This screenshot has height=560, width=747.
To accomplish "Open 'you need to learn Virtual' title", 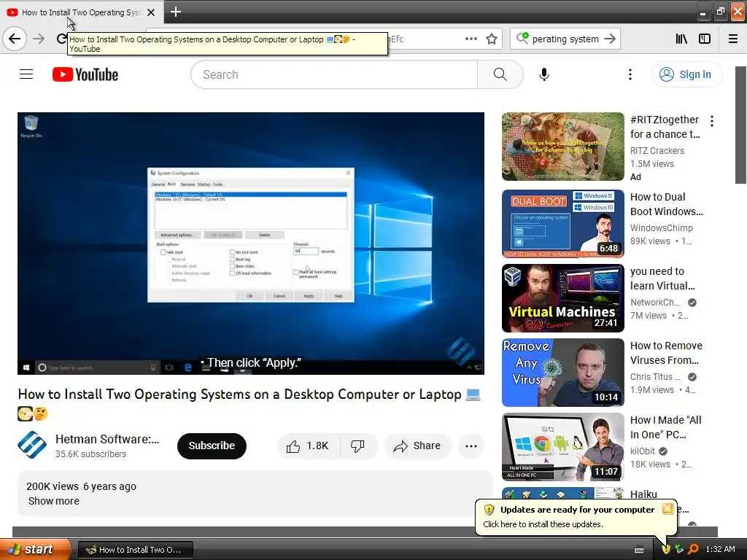I will pos(662,279).
